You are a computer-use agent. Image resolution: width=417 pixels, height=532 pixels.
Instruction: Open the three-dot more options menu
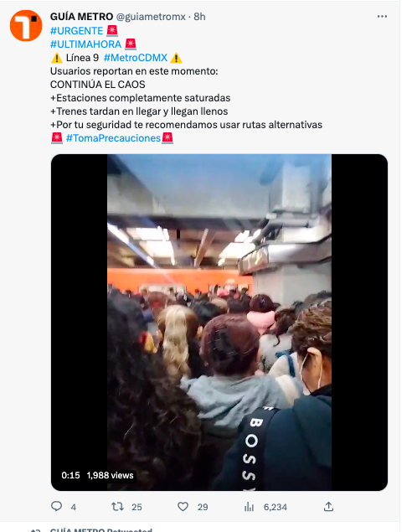[x=382, y=16]
